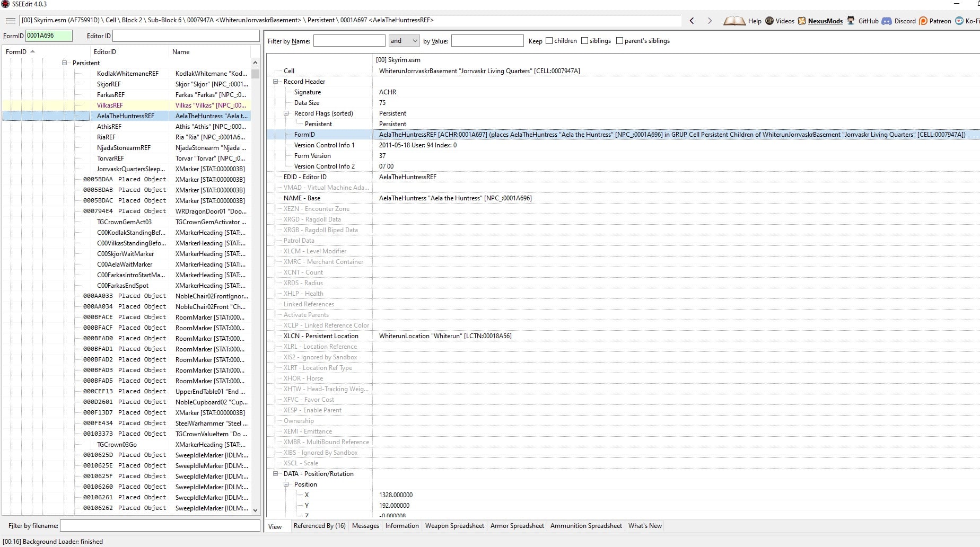Screen dimensions: 980x547
Task: Enable the siblings checkbox
Action: tap(584, 41)
